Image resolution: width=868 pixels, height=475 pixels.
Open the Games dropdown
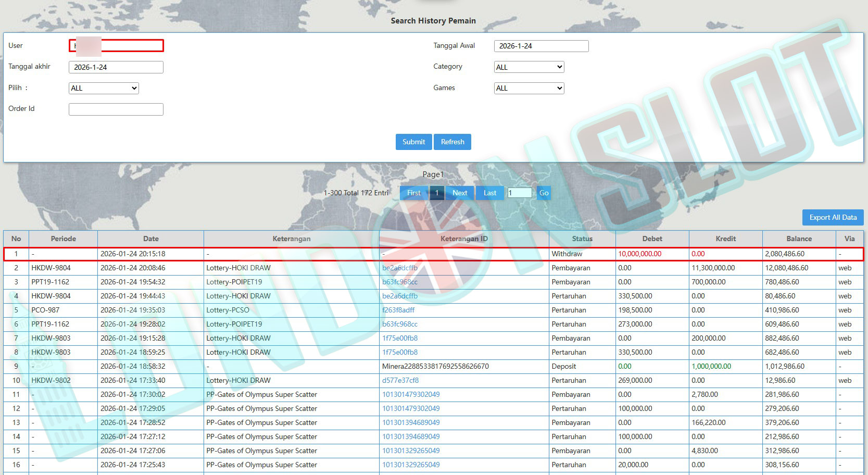[x=529, y=88]
